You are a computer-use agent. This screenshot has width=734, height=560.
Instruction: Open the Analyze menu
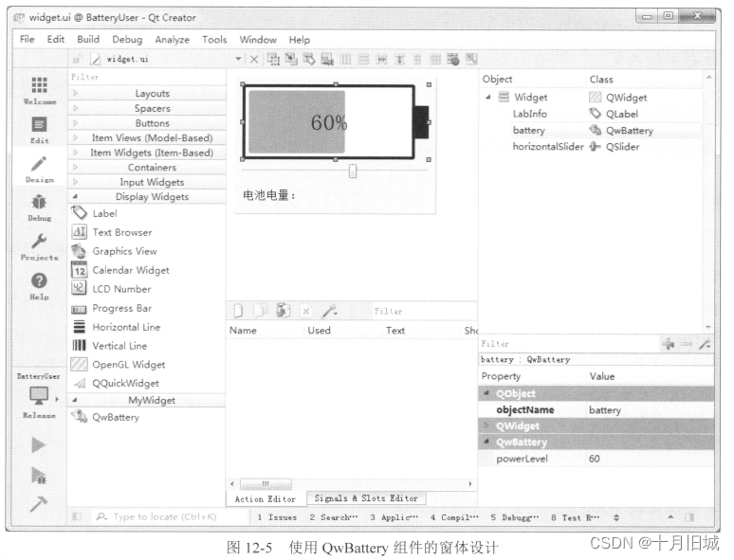click(x=173, y=40)
